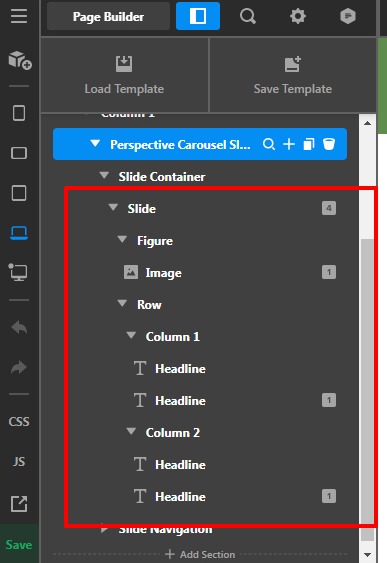Click the hexagon notes icon
Image resolution: width=387 pixels, height=563 pixels.
(x=348, y=16)
